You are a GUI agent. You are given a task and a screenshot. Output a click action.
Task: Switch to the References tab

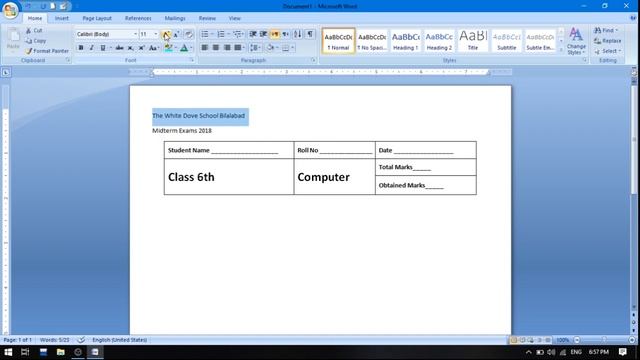pyautogui.click(x=138, y=18)
